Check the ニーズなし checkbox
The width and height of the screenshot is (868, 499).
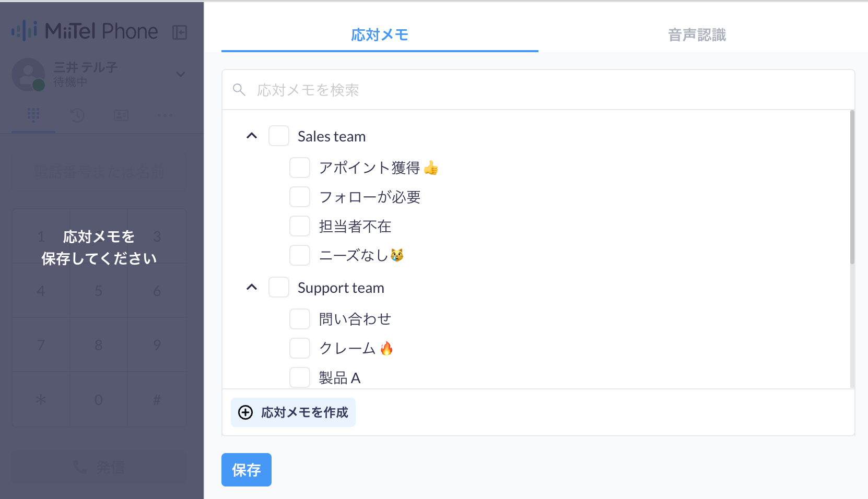pos(300,255)
